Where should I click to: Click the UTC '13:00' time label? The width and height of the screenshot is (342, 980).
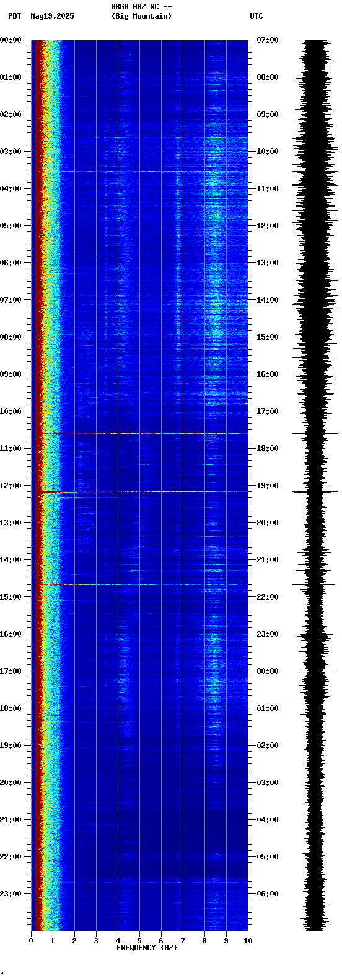[x=268, y=263]
